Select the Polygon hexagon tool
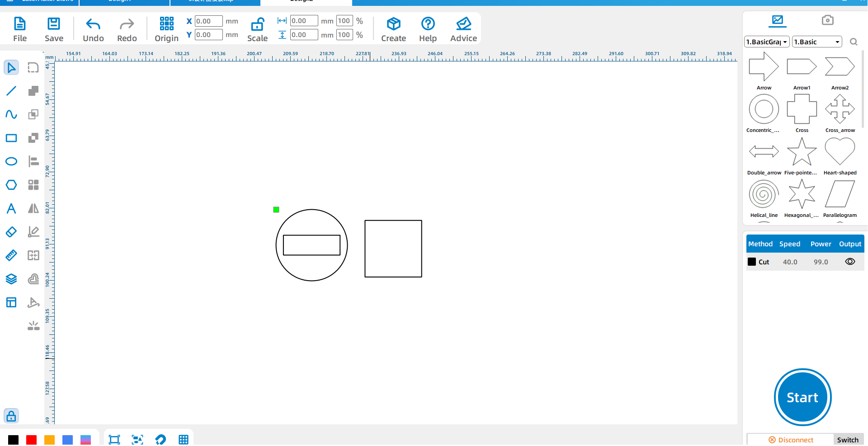Viewport: 868px width, 446px height. (11, 185)
